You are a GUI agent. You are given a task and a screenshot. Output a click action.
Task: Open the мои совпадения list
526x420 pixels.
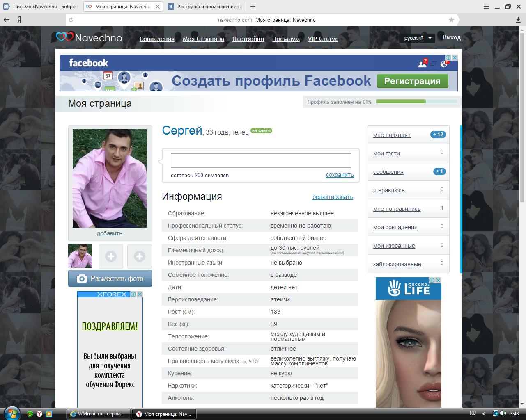coord(395,227)
